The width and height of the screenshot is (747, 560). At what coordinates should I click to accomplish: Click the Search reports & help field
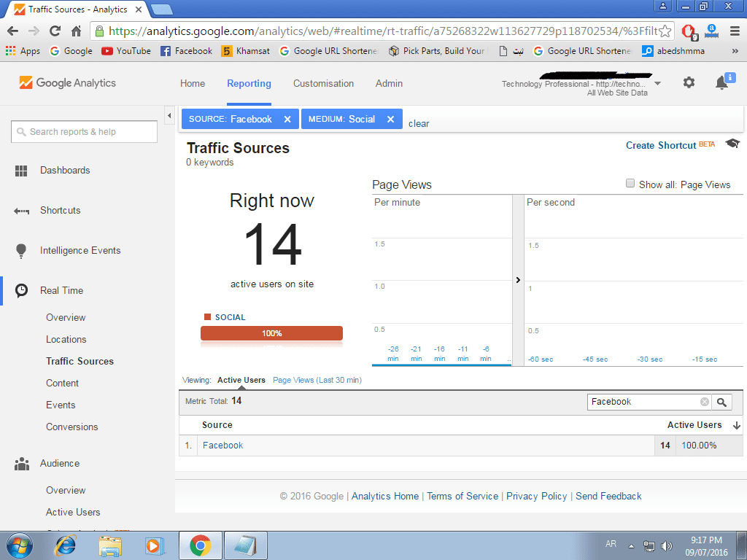pos(84,132)
